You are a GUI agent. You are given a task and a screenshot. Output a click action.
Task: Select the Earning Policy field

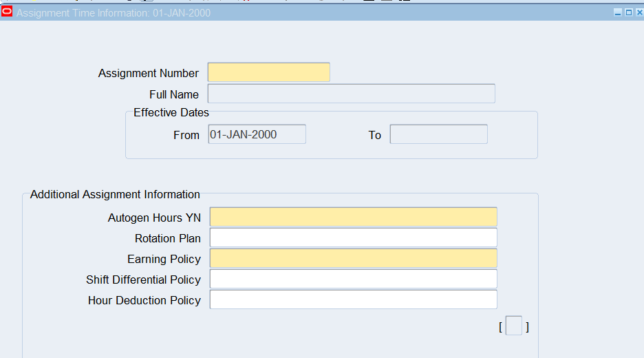click(353, 258)
